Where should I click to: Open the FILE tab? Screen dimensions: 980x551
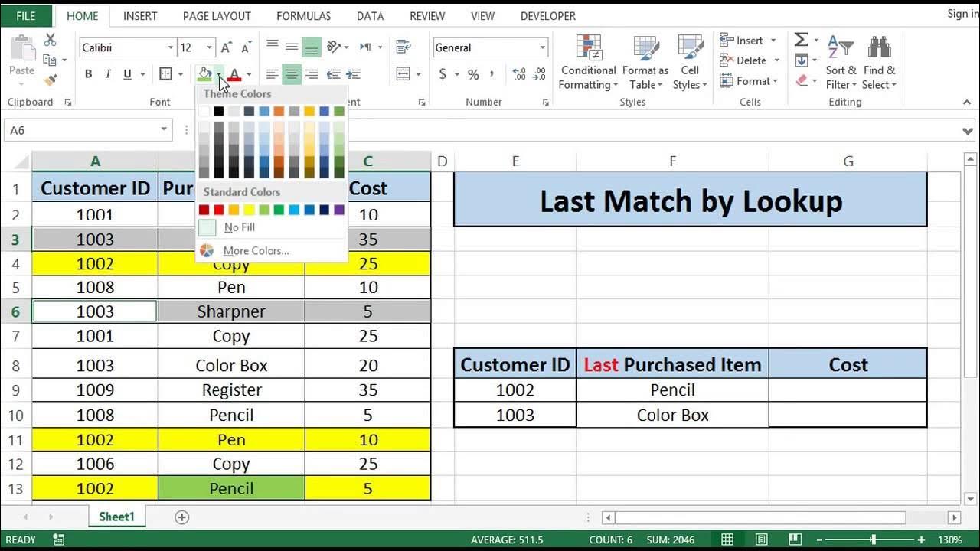(x=26, y=15)
